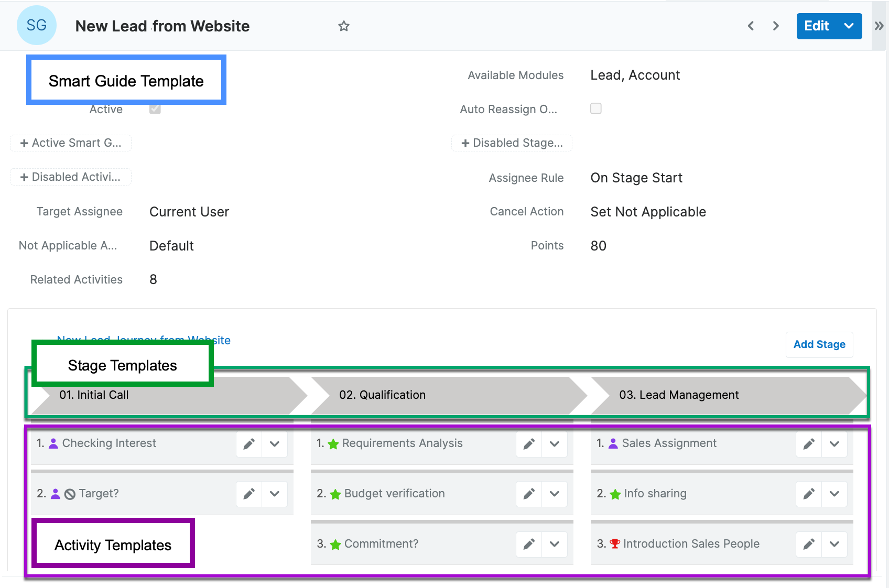Screen dimensions: 889x588
Task: Click the Add Stage button
Action: click(819, 344)
